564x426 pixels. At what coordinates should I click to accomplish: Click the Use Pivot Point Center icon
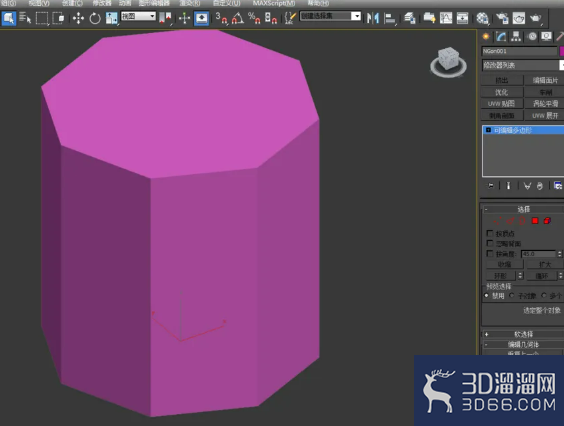[x=165, y=18]
